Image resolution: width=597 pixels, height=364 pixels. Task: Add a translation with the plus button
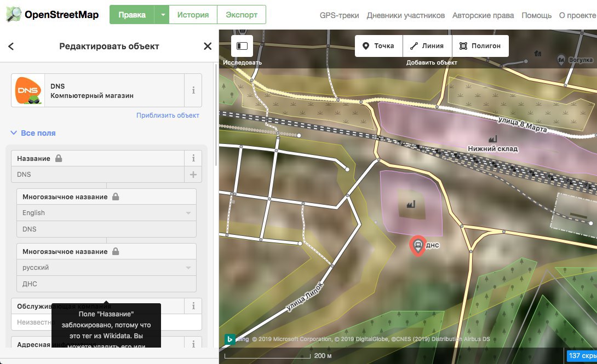(193, 175)
